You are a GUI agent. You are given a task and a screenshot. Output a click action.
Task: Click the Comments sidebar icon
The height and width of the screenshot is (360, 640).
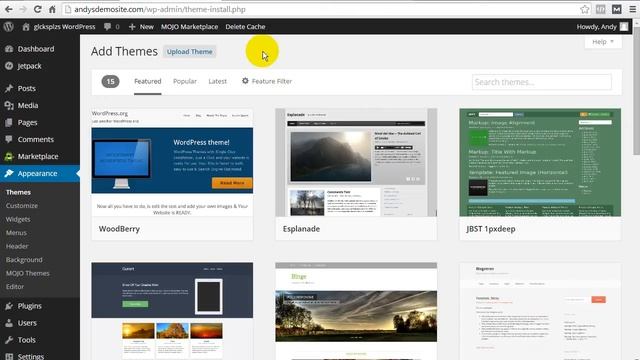point(9,139)
